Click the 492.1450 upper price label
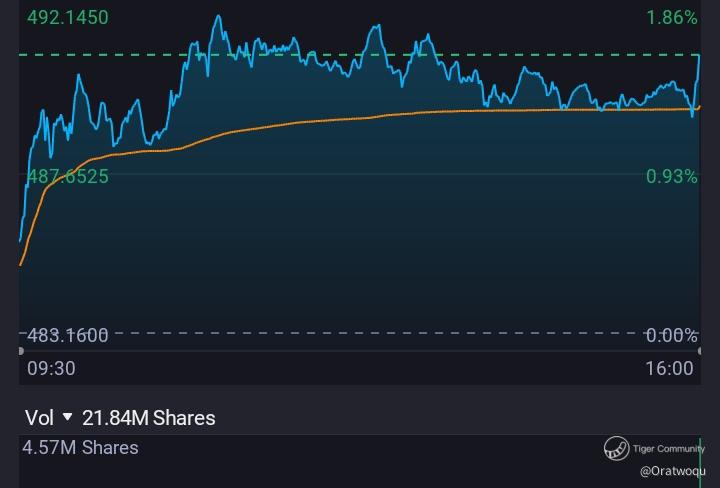 click(x=68, y=17)
